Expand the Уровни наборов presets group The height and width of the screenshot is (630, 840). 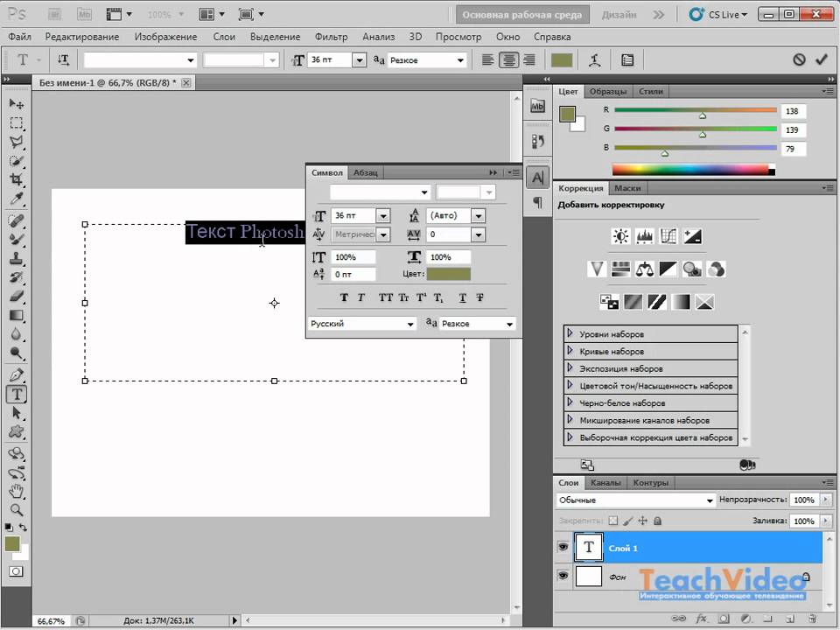coord(570,334)
